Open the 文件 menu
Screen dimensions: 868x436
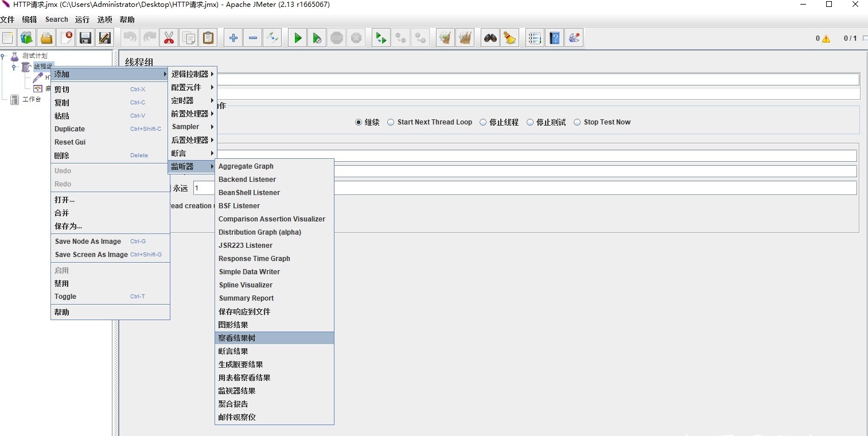click(7, 20)
